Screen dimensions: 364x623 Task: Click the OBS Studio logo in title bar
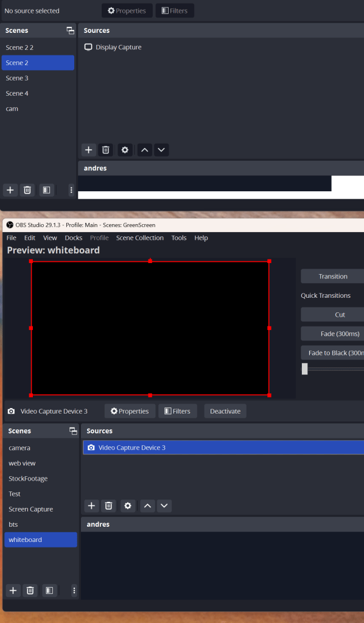coord(10,225)
